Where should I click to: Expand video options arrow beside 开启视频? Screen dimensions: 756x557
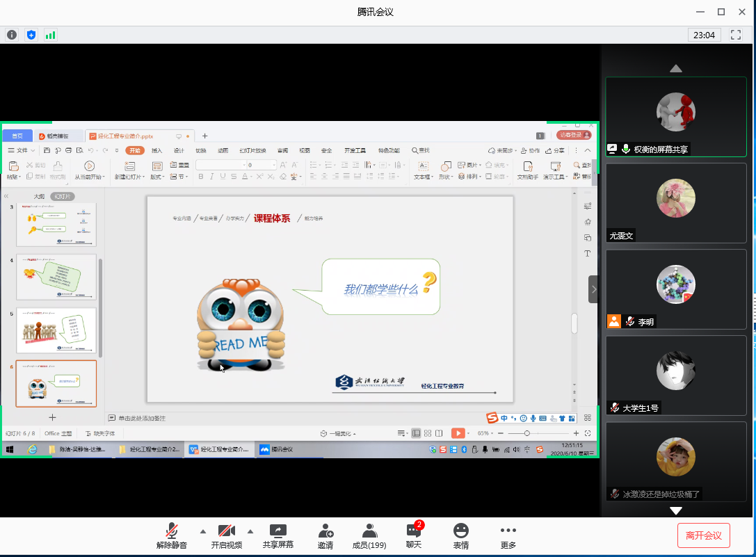pyautogui.click(x=250, y=531)
